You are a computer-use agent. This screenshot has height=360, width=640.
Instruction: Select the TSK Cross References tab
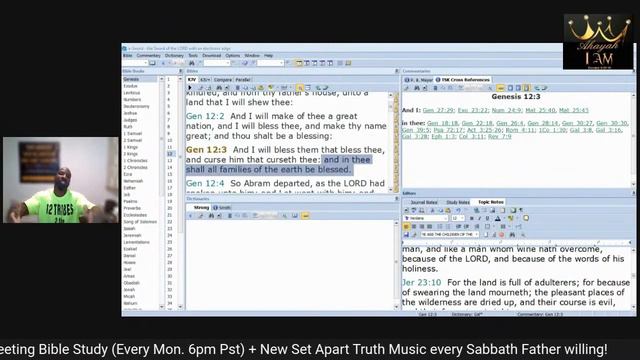[x=462, y=80]
